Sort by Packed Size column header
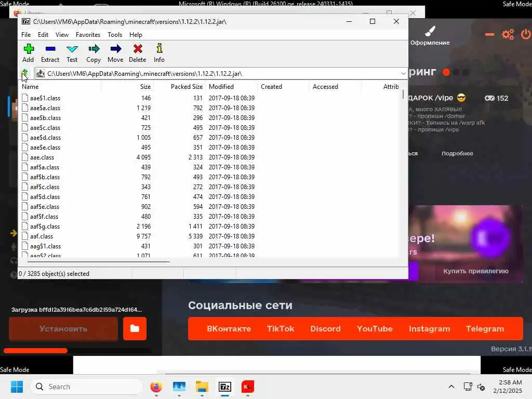 click(179, 87)
